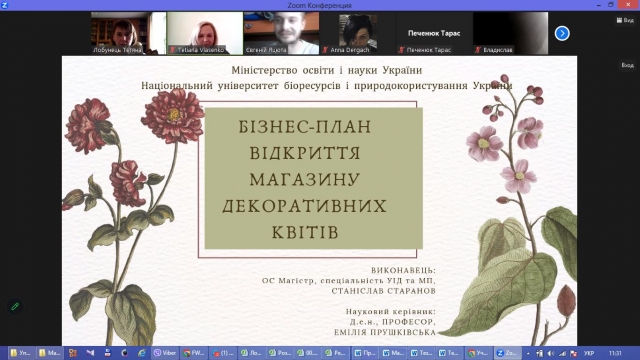The width and height of the screenshot is (640, 360).
Task: Click the text ЕМІЛІЯ ПРУШКІВСЬКА on slide
Action: coord(385,333)
